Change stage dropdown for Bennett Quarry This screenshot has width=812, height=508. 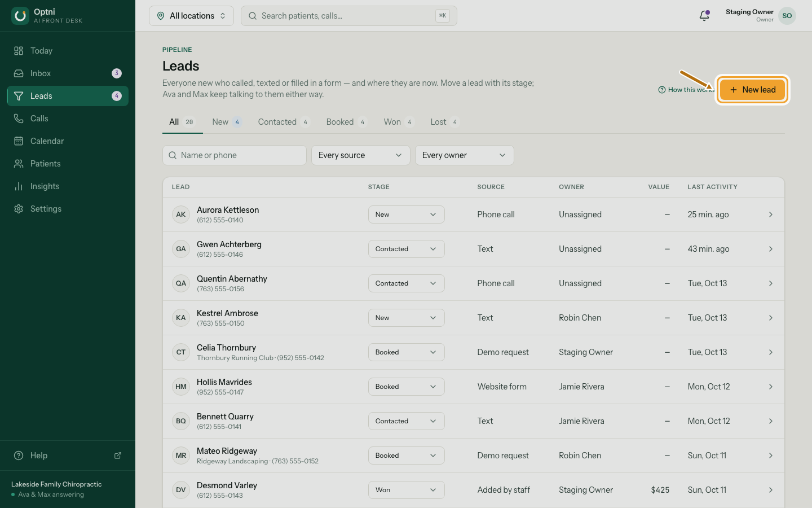406,421
